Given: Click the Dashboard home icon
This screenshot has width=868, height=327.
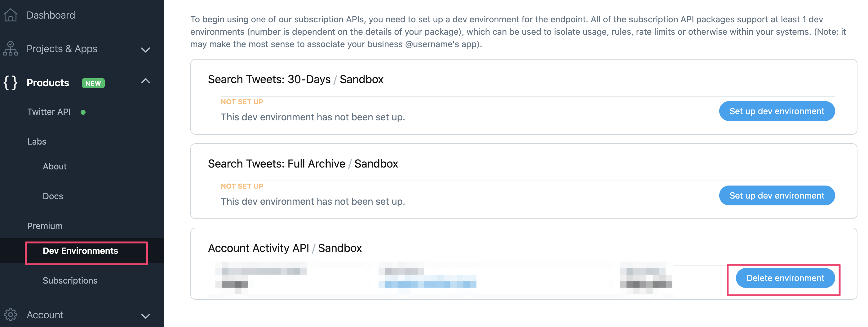Looking at the screenshot, I should coord(11,15).
